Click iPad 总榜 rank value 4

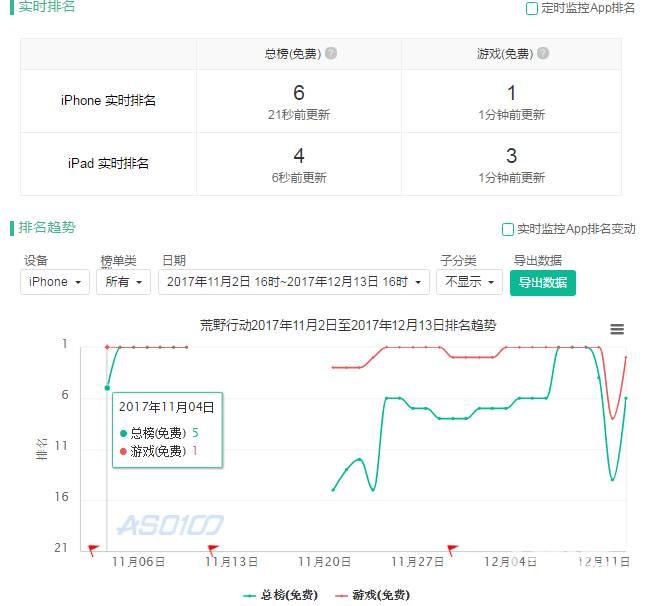pos(299,156)
